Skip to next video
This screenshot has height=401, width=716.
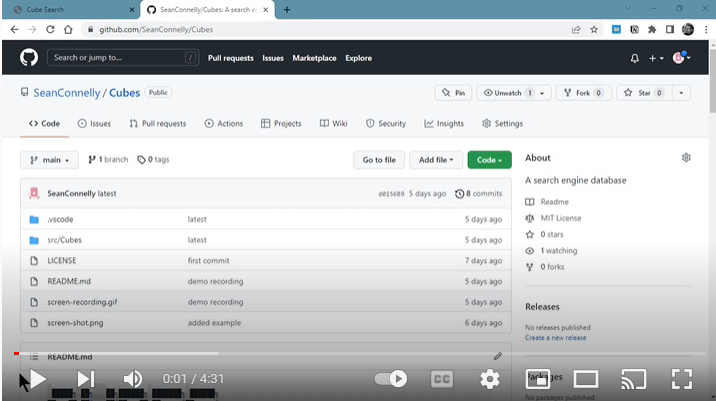85,379
